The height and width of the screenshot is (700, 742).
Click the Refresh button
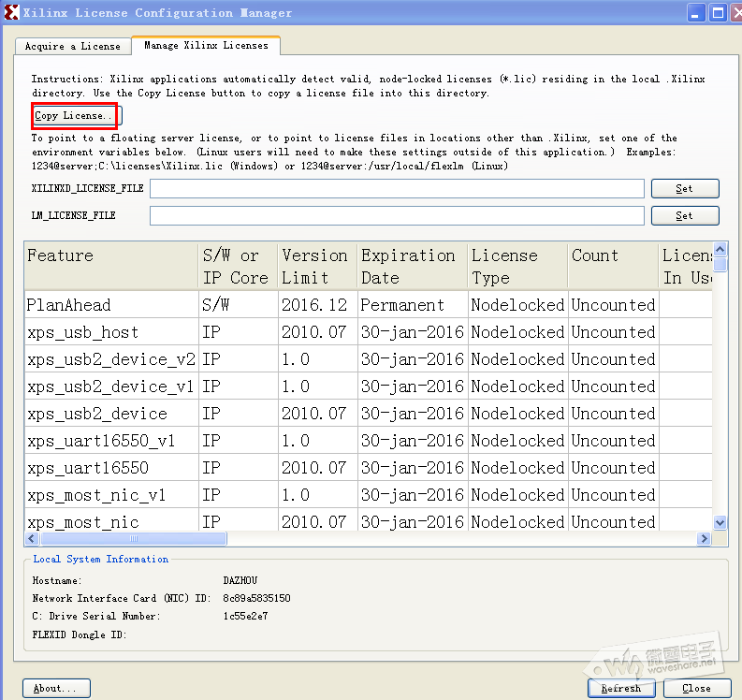(621, 688)
